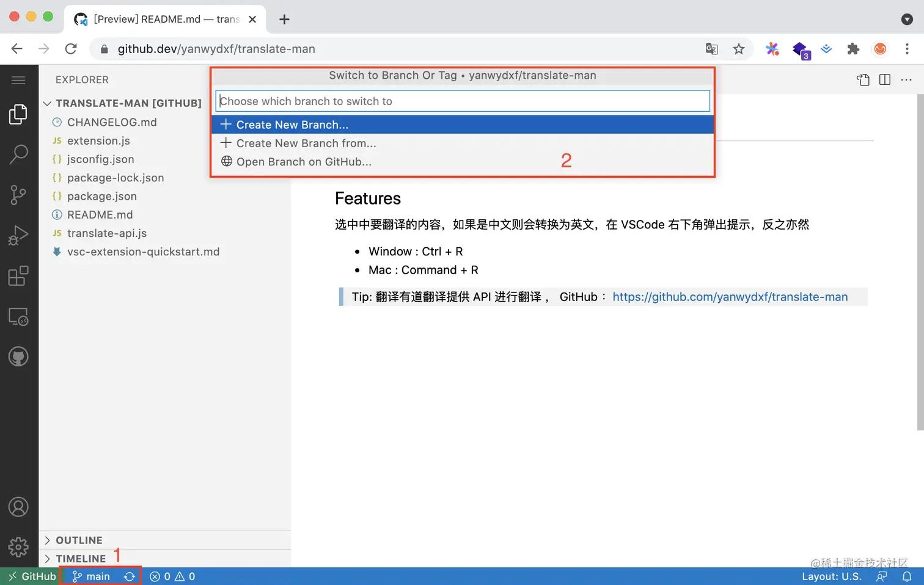Split the editor to the right
The height and width of the screenshot is (585, 924).
(x=884, y=80)
